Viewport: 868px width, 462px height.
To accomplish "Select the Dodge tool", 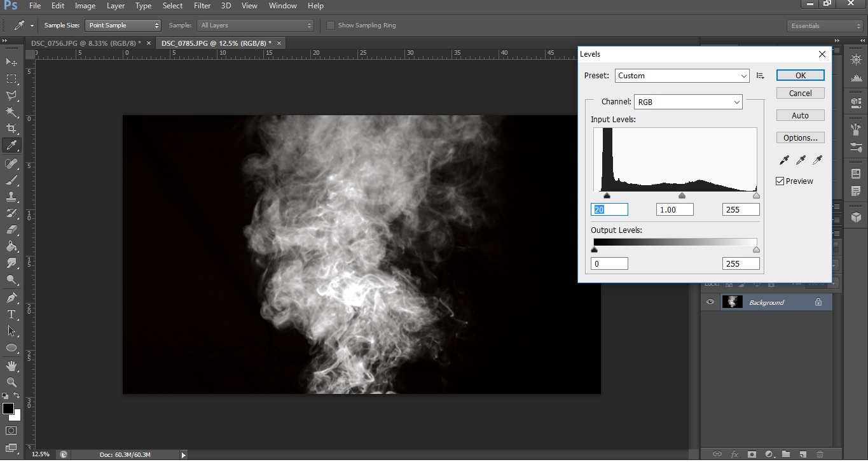I will click(x=11, y=279).
